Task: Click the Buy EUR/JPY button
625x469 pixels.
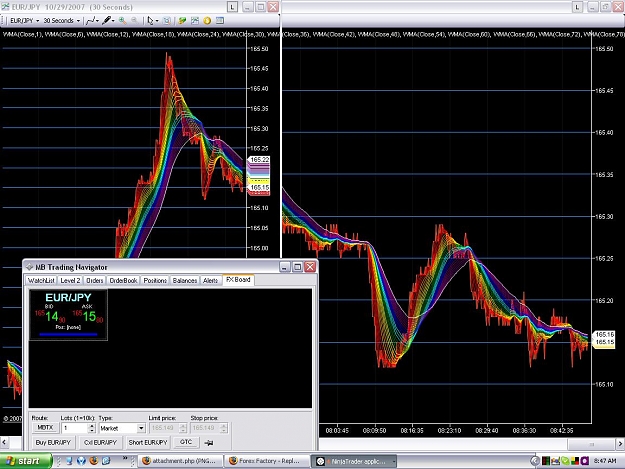Action: coord(53,442)
